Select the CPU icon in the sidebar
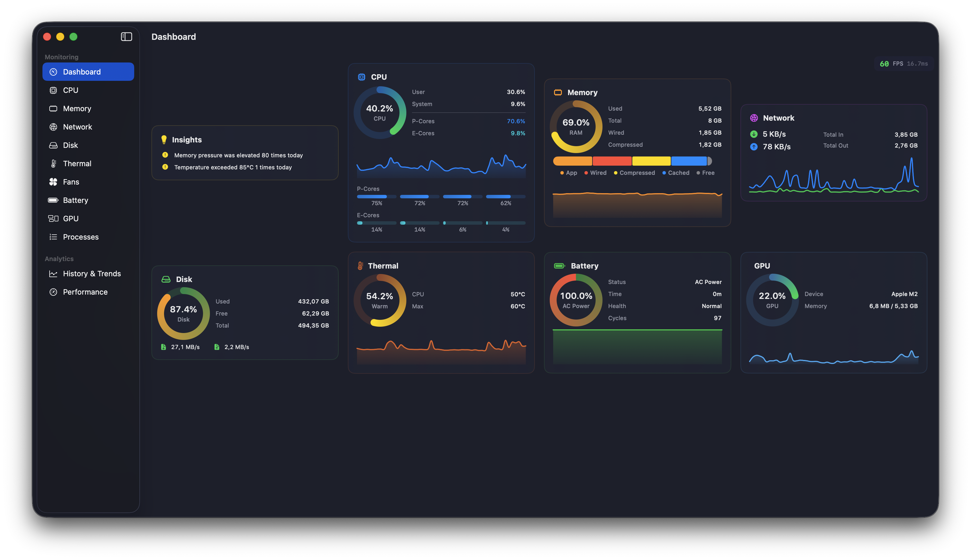Image resolution: width=971 pixels, height=560 pixels. coord(54,90)
